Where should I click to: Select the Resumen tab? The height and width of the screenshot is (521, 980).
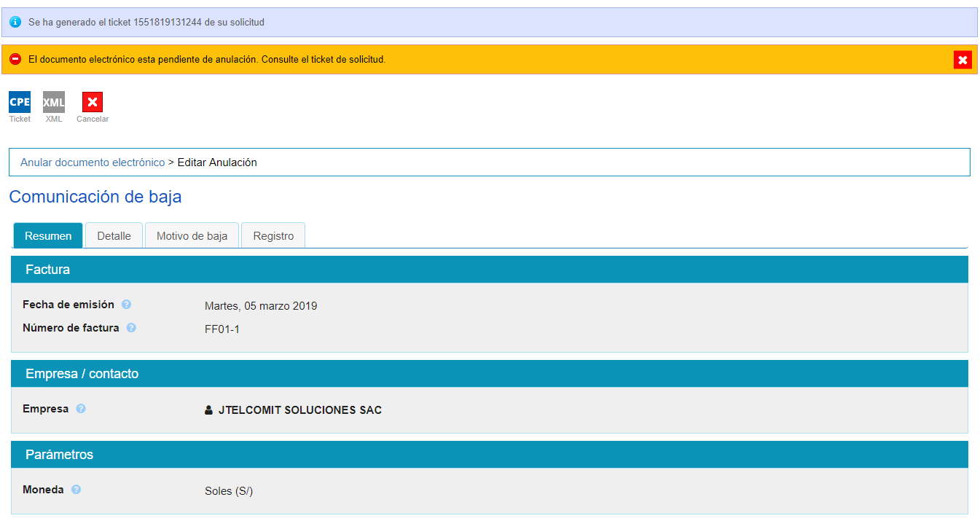click(x=48, y=236)
